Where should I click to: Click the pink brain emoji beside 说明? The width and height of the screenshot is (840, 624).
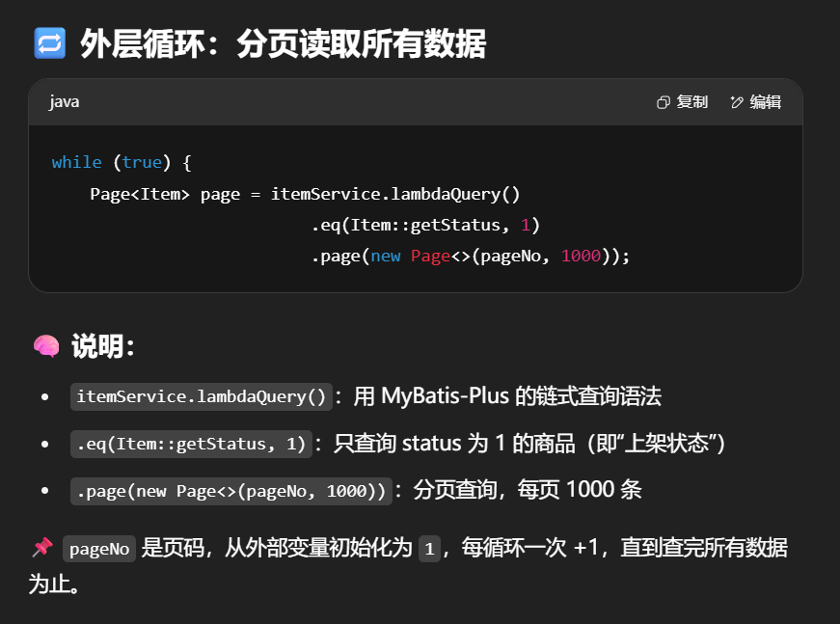[46, 346]
